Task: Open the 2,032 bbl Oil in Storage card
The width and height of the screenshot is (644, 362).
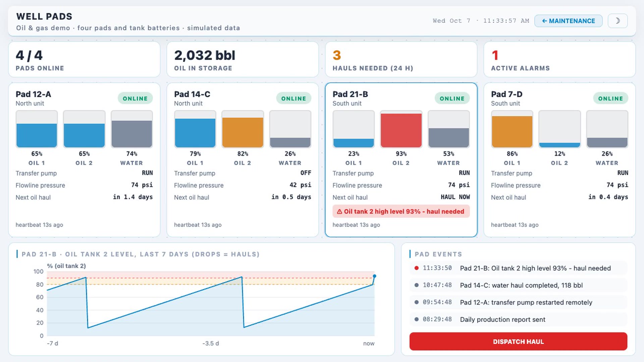Action: 243,59
